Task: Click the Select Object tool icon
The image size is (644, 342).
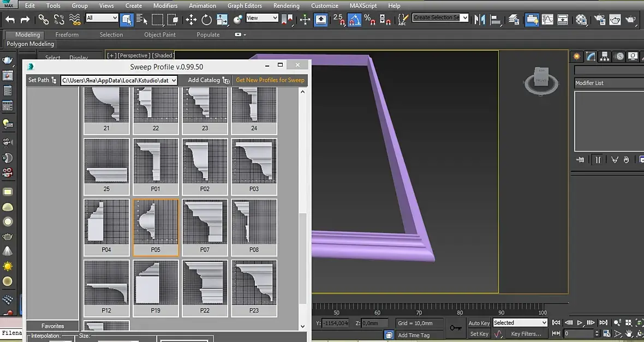Action: point(127,20)
